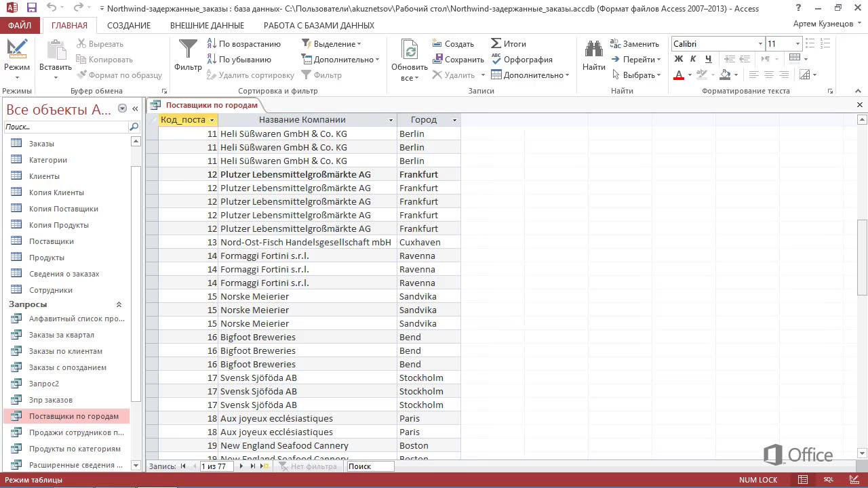Click the Создать new record button
The width and height of the screenshot is (868, 488).
[453, 43]
